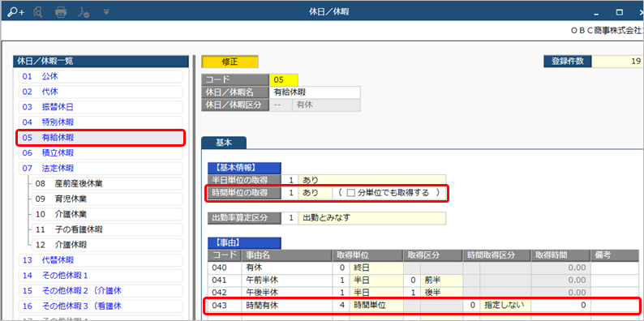Enable 分単位でも取得する checkbox
Viewport: 644px width, 321px height.
(350, 192)
